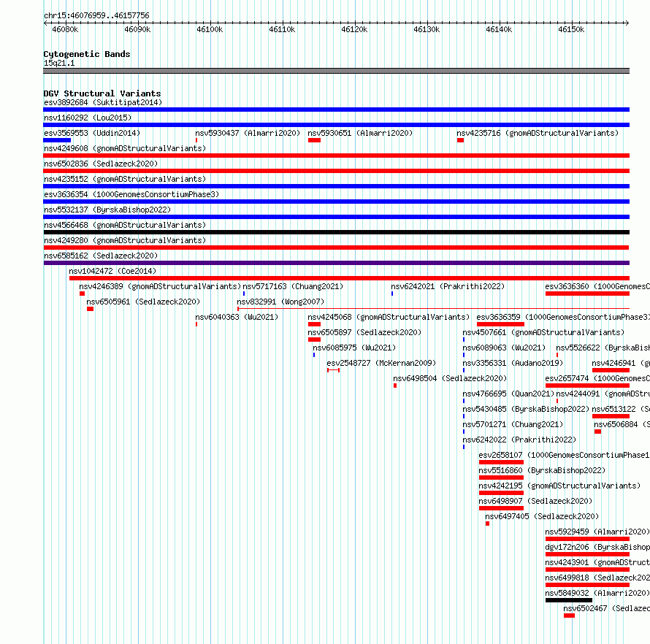Open variant esv3636359 label
Image resolution: width=650 pixels, height=644 pixels.
pyautogui.click(x=563, y=317)
